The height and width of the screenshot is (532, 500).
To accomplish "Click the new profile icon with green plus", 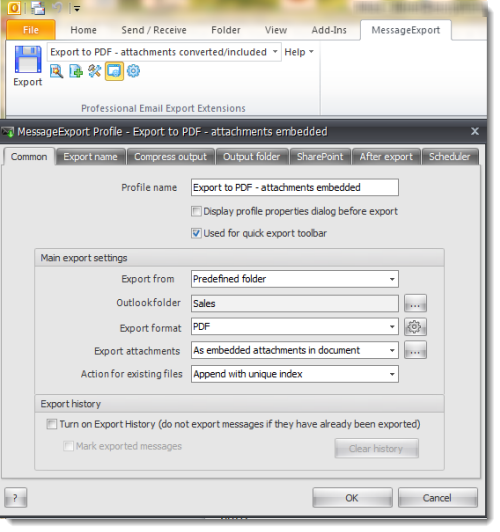I will (76, 71).
